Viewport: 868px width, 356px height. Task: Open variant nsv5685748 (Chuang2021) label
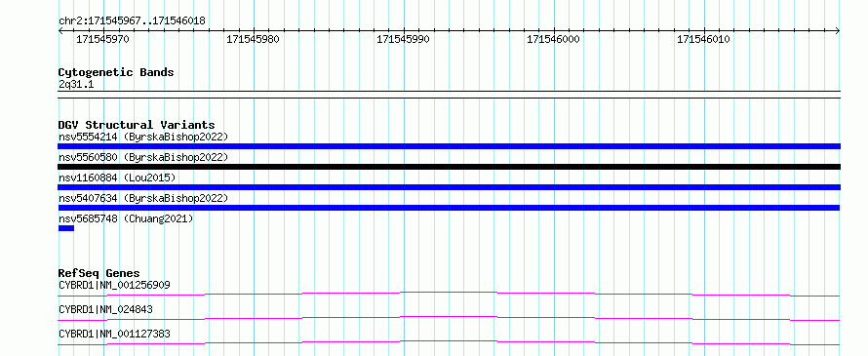click(126, 219)
